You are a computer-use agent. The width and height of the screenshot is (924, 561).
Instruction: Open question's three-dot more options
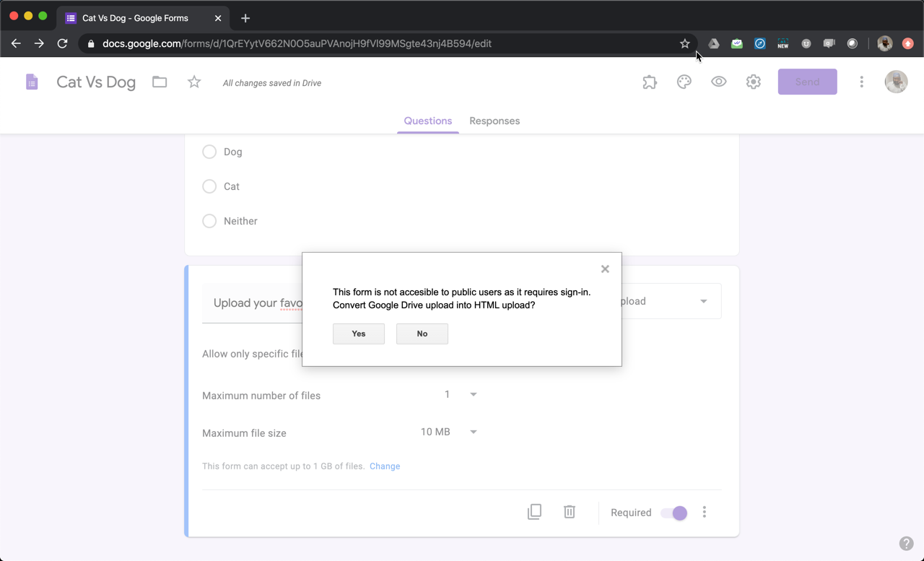[x=705, y=512]
